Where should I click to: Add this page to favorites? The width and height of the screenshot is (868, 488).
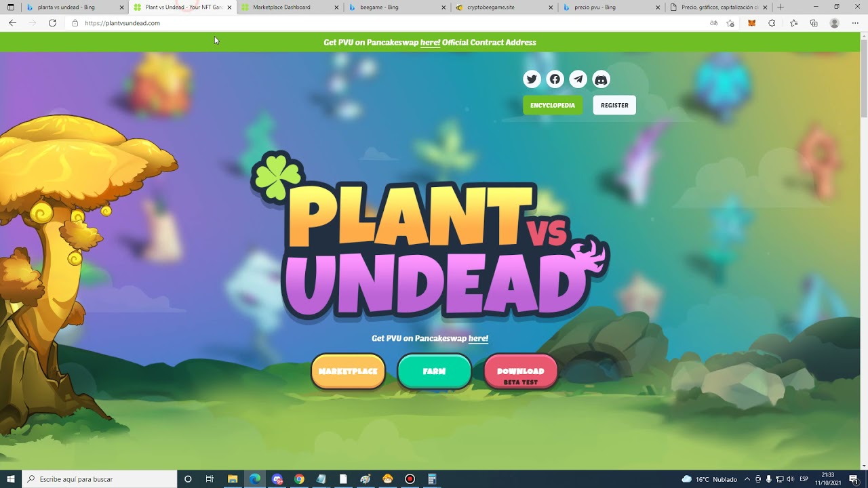730,23
